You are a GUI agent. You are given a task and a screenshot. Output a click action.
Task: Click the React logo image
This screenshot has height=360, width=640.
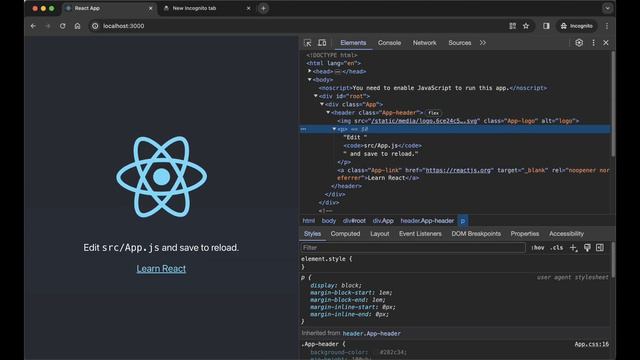point(162,177)
